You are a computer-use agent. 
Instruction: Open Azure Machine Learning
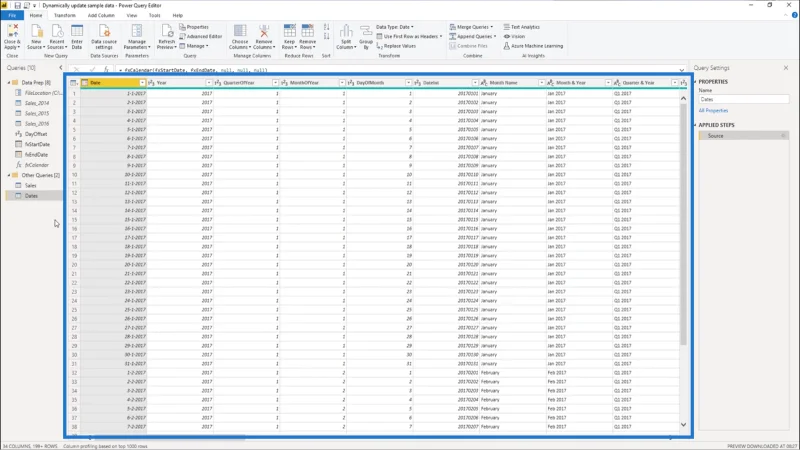point(533,46)
